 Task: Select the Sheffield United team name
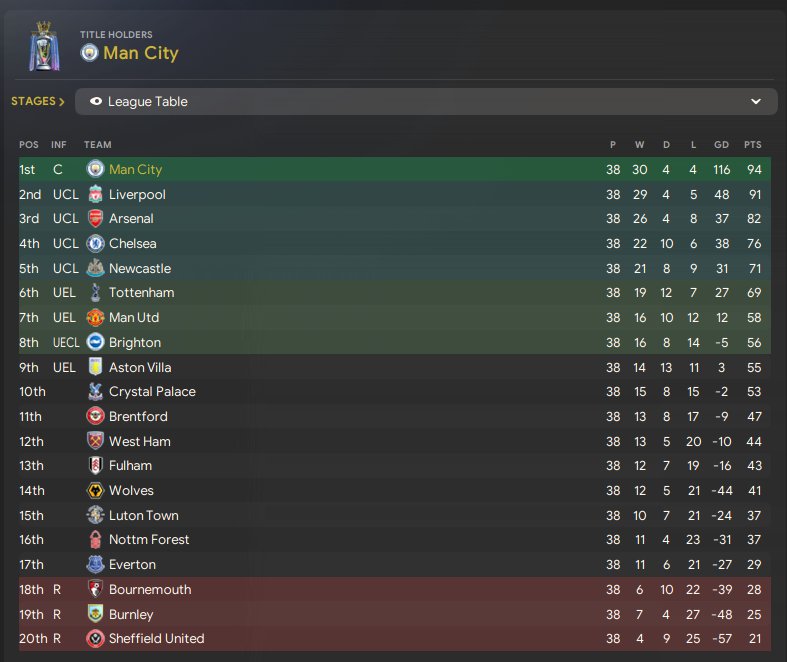click(156, 638)
